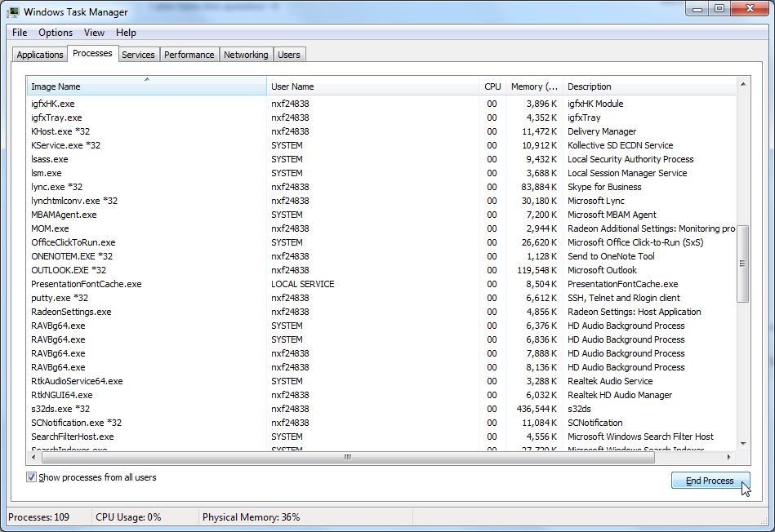Select the PresentationFontCache.exe process row

click(x=381, y=283)
